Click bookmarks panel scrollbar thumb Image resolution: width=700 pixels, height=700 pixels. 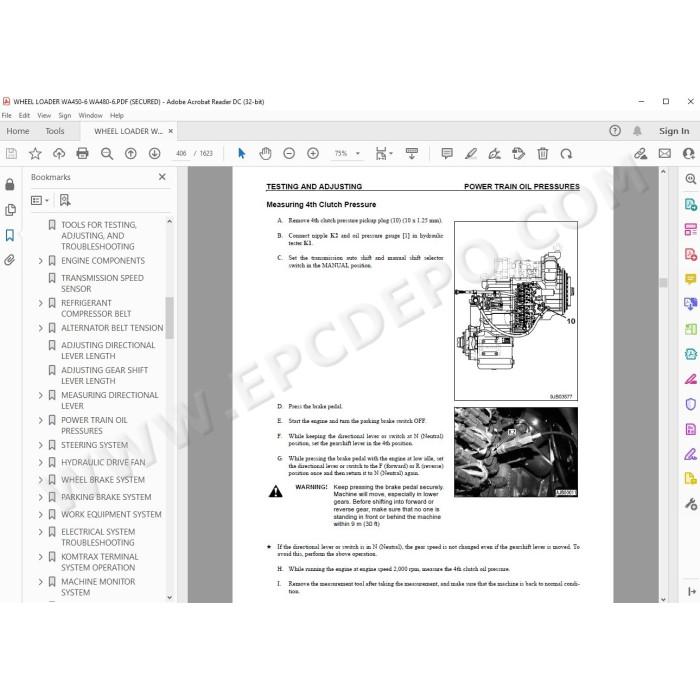coord(170,317)
